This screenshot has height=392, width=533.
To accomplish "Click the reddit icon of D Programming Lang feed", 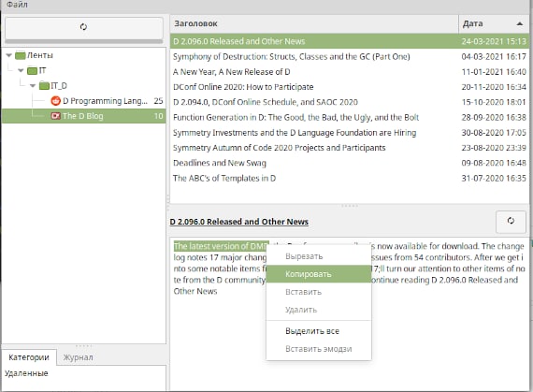I will [55, 101].
